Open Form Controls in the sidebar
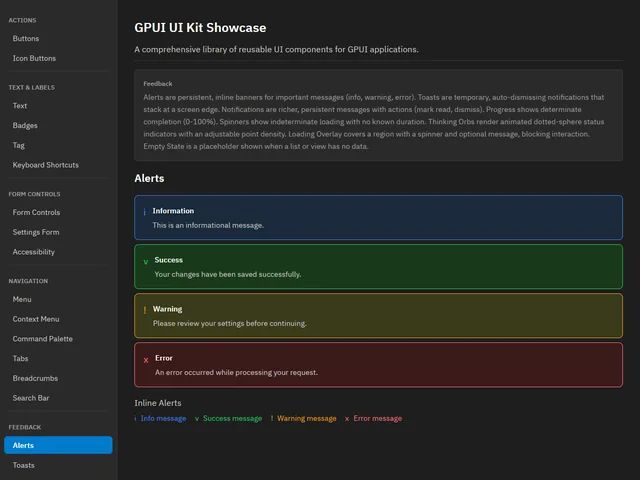The height and width of the screenshot is (480, 640). tap(58, 212)
